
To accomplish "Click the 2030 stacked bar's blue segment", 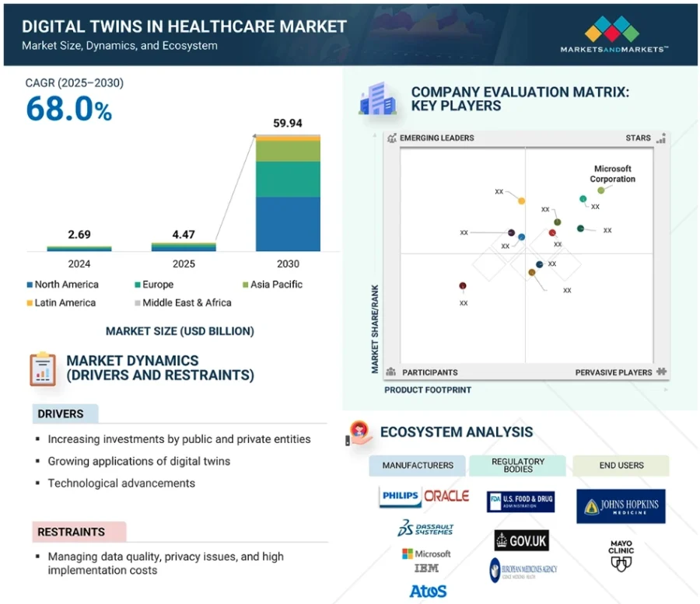I will point(288,224).
